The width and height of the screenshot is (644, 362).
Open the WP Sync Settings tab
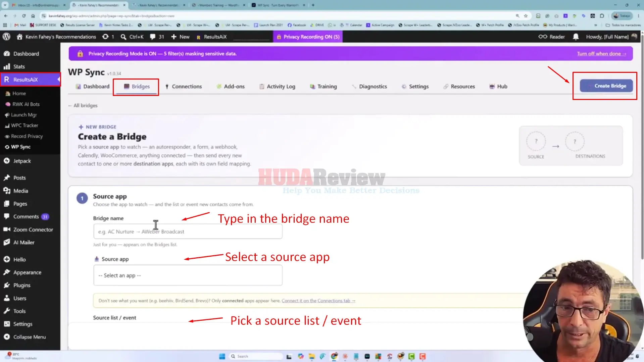tap(415, 87)
